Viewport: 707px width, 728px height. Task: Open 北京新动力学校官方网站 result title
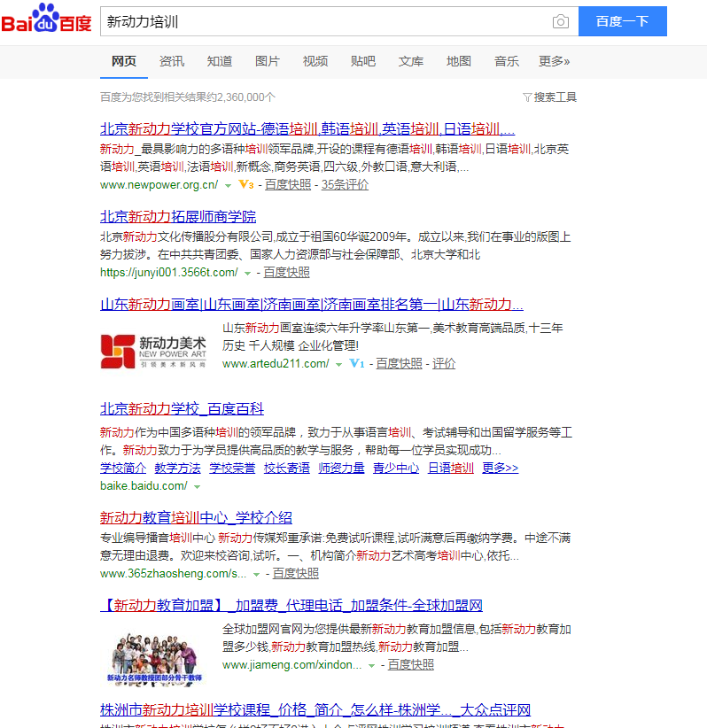(x=307, y=128)
